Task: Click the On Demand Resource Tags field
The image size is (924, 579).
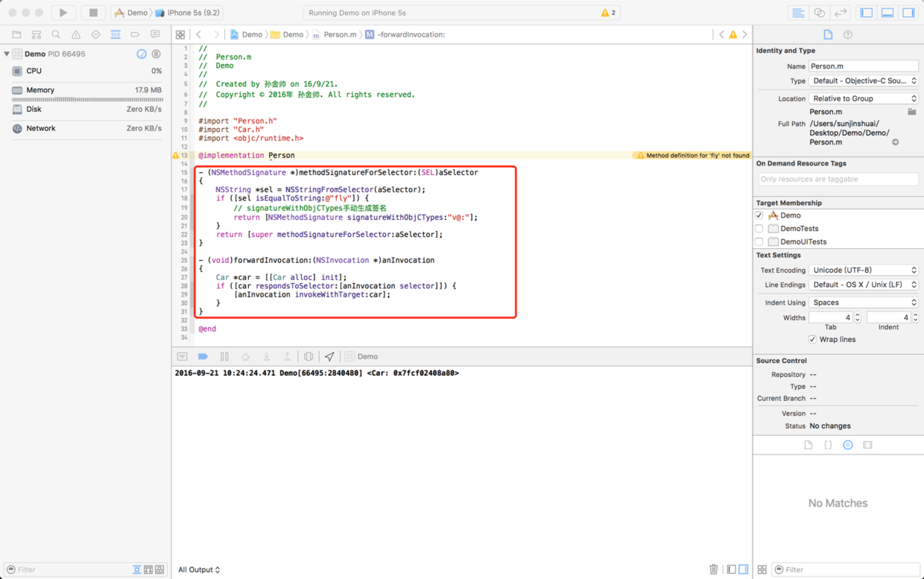Action: point(838,179)
